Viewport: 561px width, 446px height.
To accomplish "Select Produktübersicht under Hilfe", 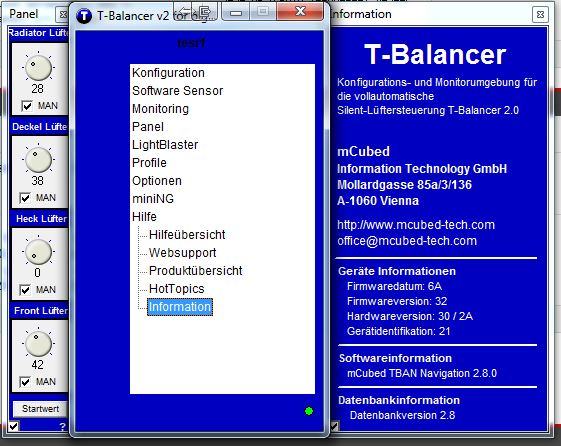I will tap(196, 271).
